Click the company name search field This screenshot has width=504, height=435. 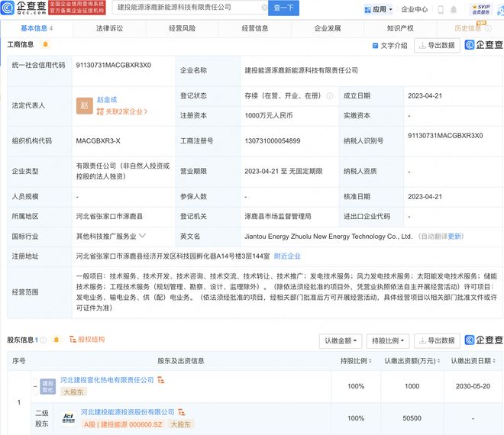click(189, 8)
